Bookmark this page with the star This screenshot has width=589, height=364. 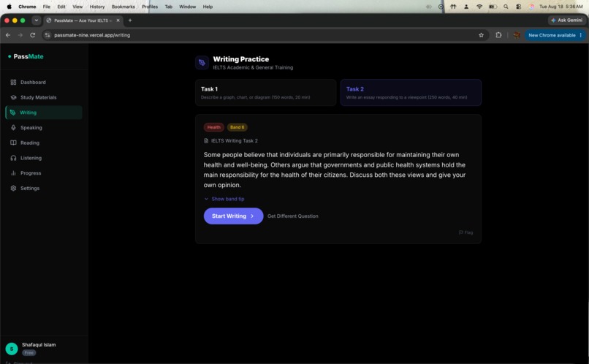pyautogui.click(x=481, y=35)
